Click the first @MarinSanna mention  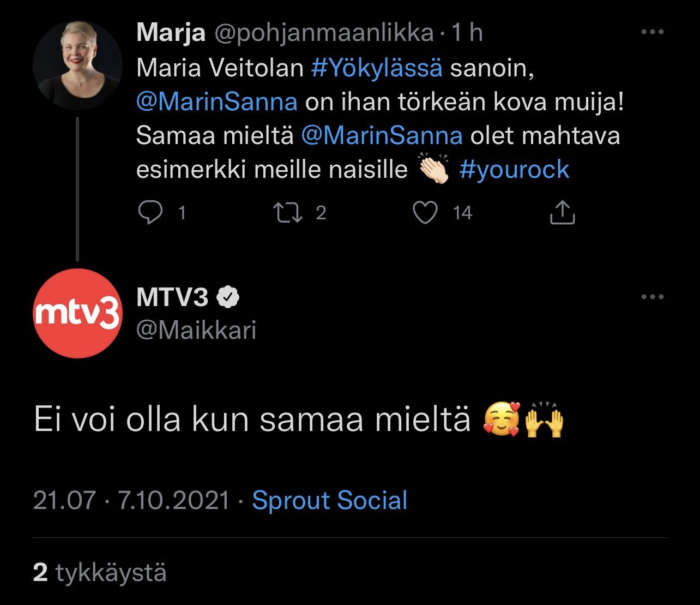coord(216,101)
